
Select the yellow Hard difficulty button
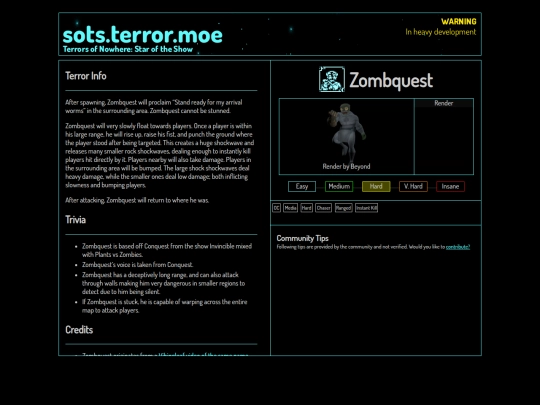tap(376, 186)
